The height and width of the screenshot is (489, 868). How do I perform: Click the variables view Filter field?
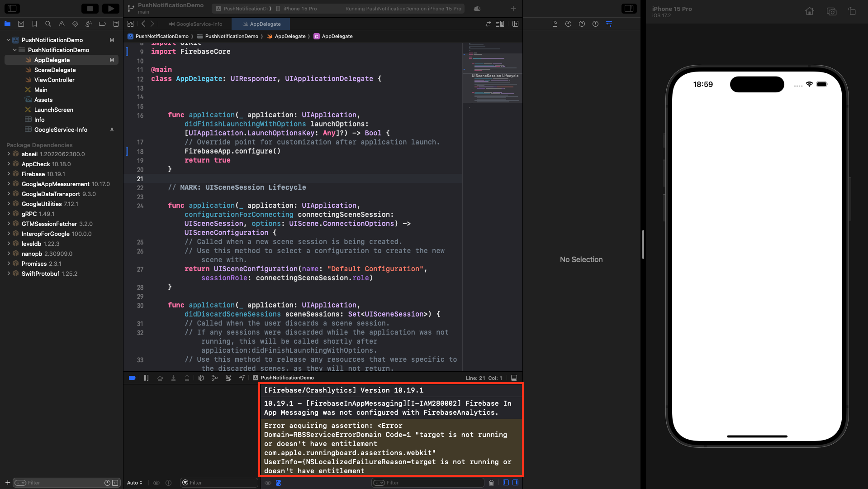[x=219, y=483]
